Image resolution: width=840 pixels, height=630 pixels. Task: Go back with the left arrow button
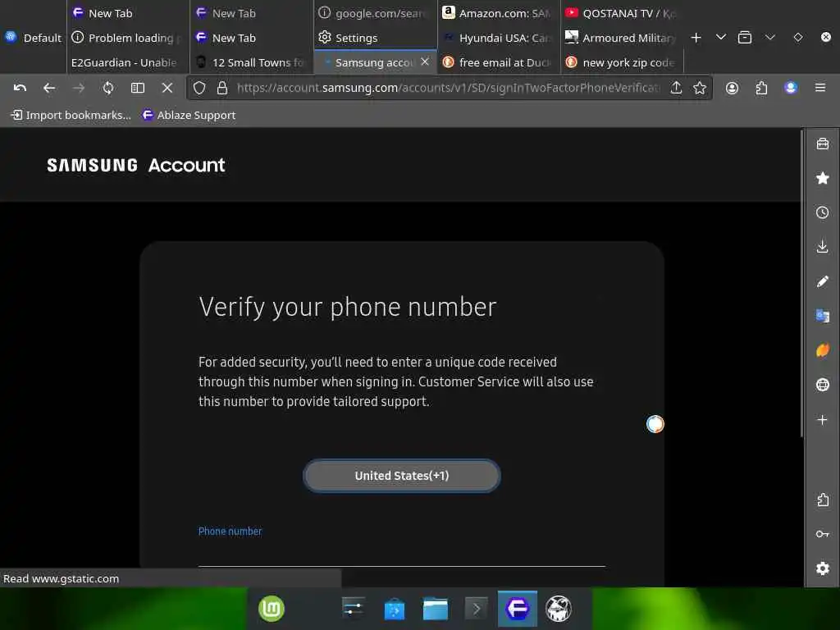49,88
